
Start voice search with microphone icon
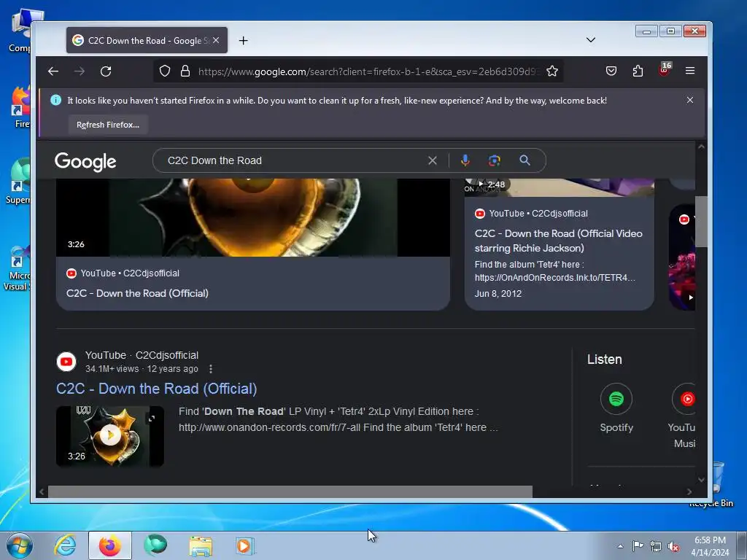(x=465, y=160)
